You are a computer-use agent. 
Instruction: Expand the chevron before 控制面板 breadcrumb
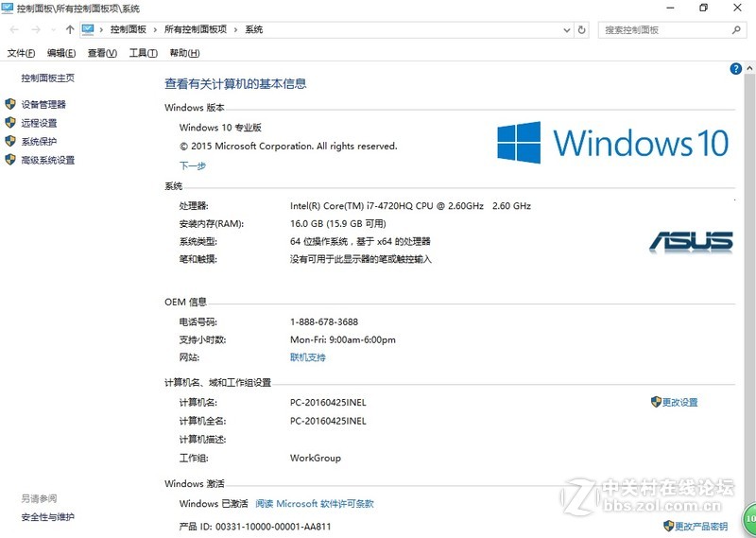(101, 30)
